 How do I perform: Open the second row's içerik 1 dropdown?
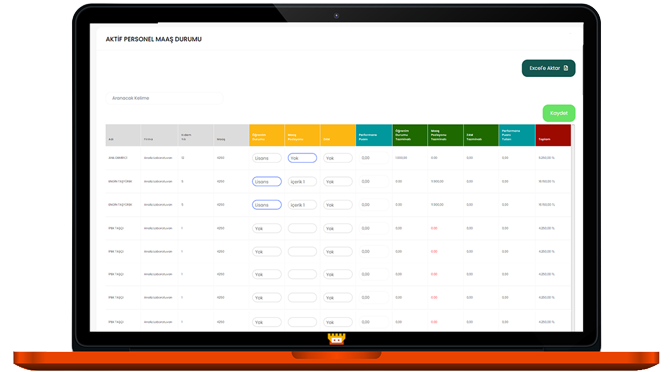point(302,182)
